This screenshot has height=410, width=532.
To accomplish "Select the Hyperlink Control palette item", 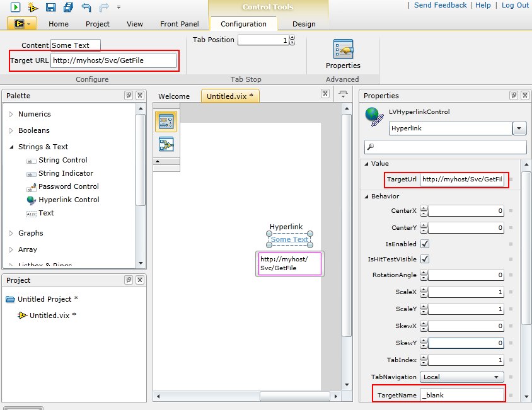I will 63,200.
